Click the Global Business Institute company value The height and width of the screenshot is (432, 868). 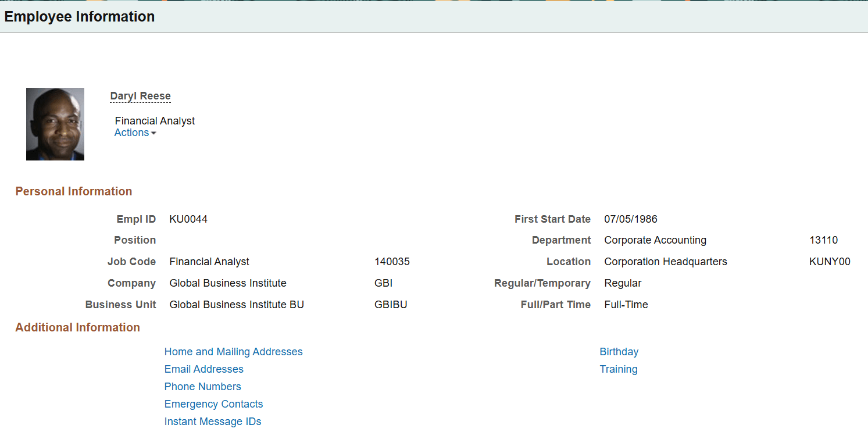tap(228, 283)
